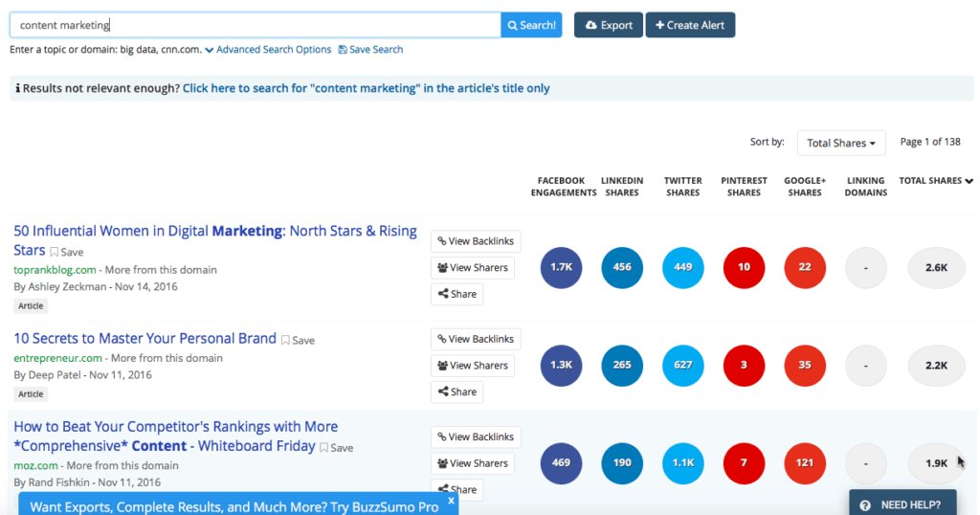Viewport: 980px width, 515px height.
Task: Save the 50 Influential Women article
Action: 66,252
